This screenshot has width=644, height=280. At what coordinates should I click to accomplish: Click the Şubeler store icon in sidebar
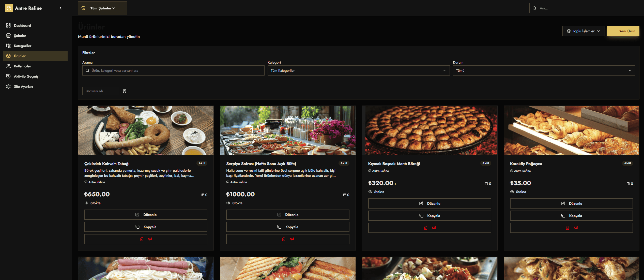(8, 36)
